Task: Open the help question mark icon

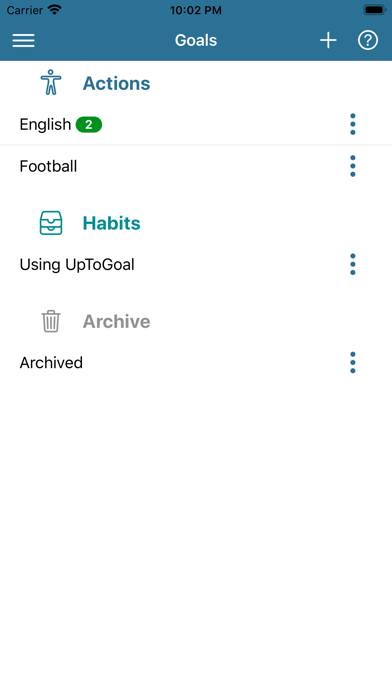Action: [x=368, y=40]
